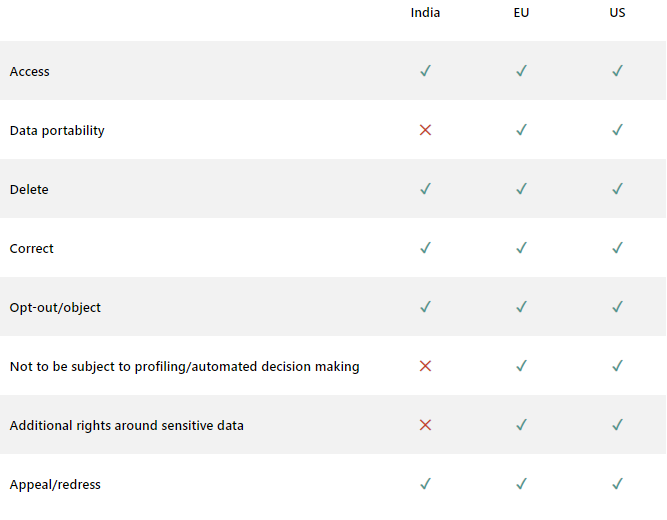The height and width of the screenshot is (520, 667).
Task: Click the red X for India Data portability
Action: coord(425,130)
